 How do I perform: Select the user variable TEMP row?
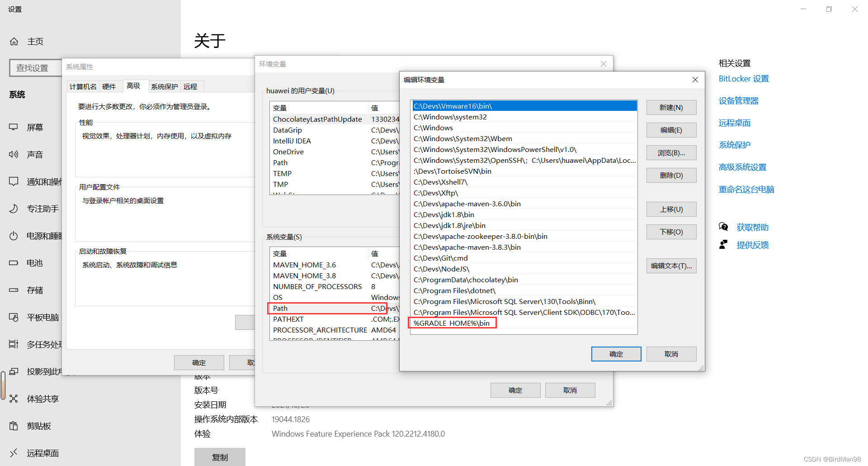335,173
